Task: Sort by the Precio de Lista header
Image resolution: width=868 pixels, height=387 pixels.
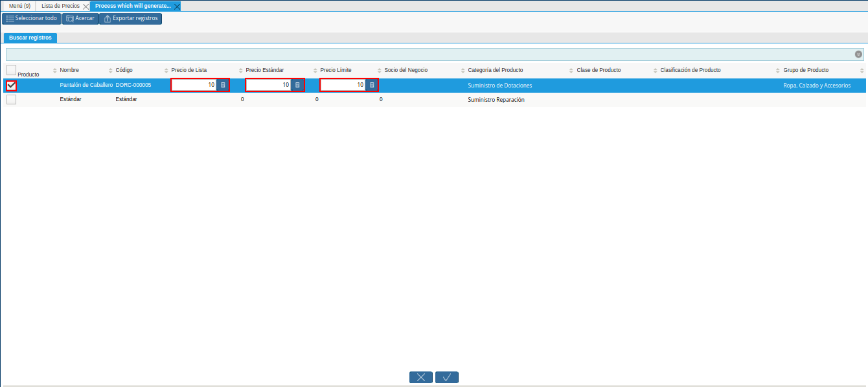Action: click(x=189, y=70)
